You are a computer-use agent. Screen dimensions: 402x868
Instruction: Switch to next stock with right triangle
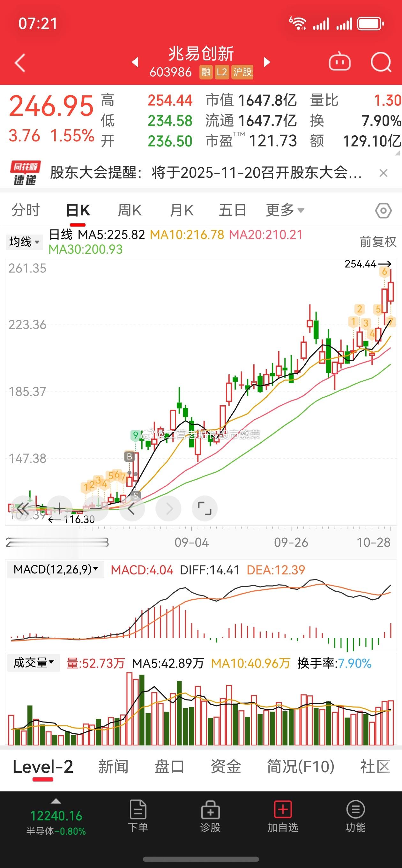click(267, 62)
